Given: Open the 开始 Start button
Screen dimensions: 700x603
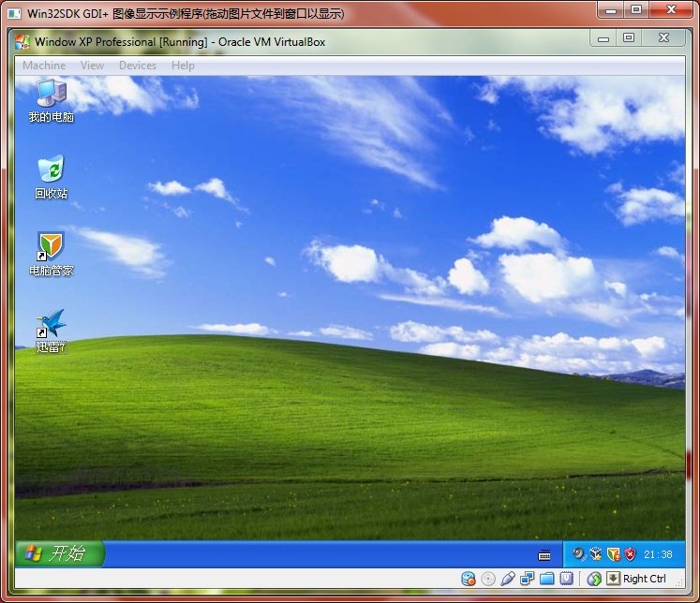Looking at the screenshot, I should [59, 553].
